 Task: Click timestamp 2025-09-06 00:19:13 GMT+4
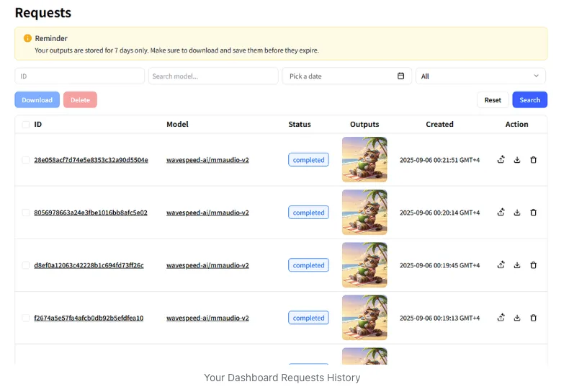(439, 318)
